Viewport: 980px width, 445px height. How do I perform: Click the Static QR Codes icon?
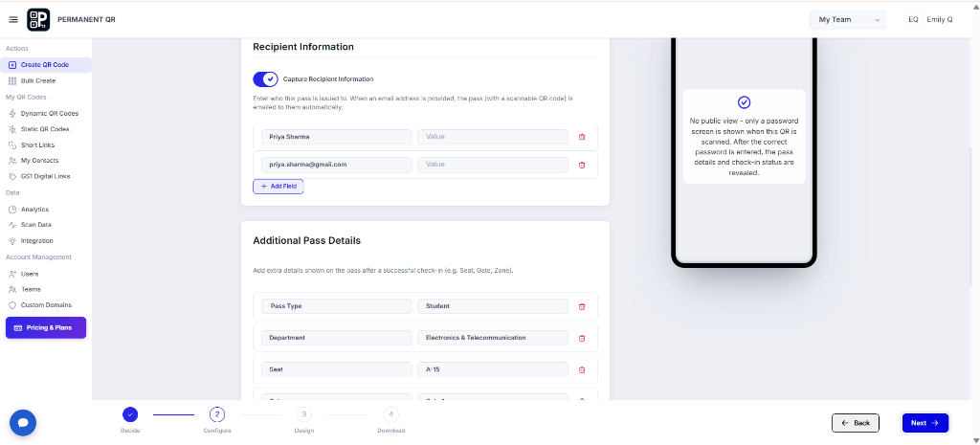tap(12, 129)
